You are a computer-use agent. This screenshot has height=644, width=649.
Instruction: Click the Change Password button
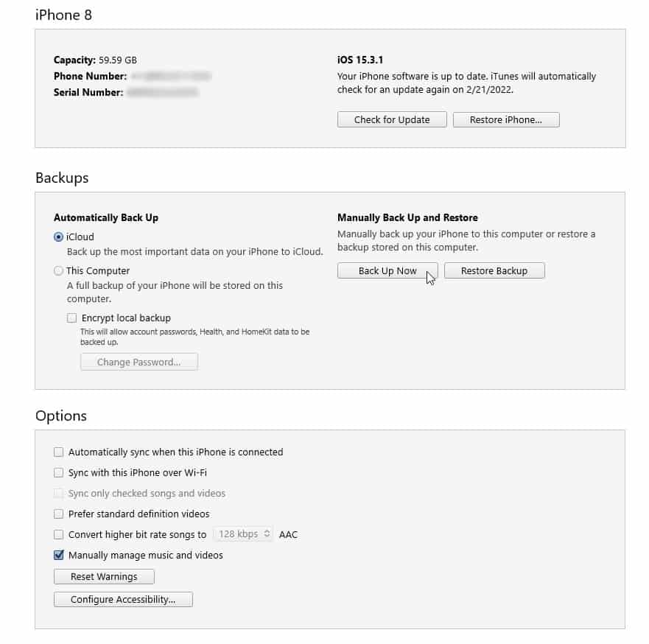[x=139, y=363]
